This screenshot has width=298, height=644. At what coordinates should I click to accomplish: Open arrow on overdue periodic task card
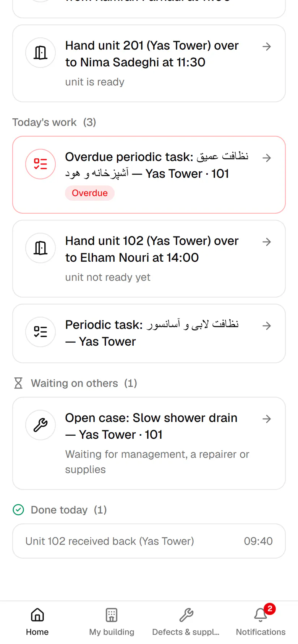coord(267,158)
